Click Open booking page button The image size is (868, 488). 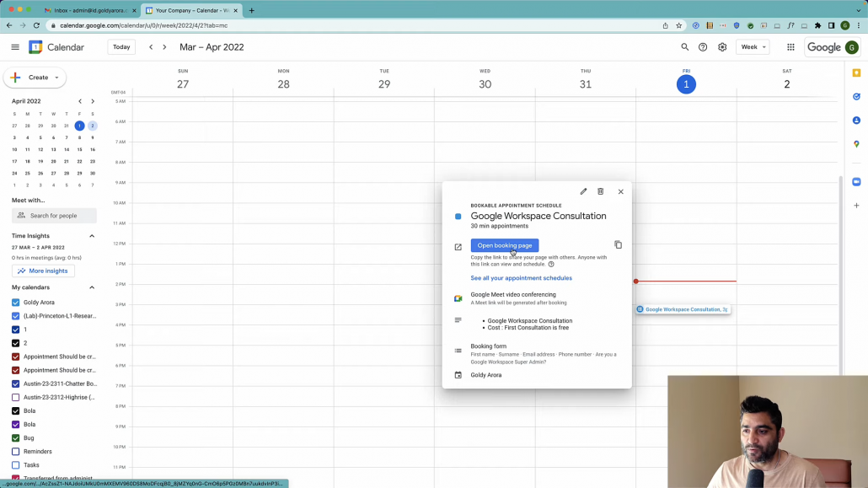[504, 245]
